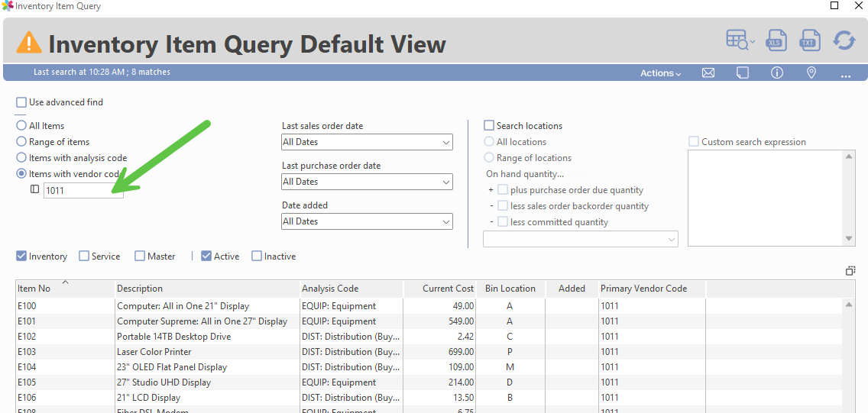Screen dimensions: 868x413
Task: Open the notes icon in toolbar
Action: [743, 73]
